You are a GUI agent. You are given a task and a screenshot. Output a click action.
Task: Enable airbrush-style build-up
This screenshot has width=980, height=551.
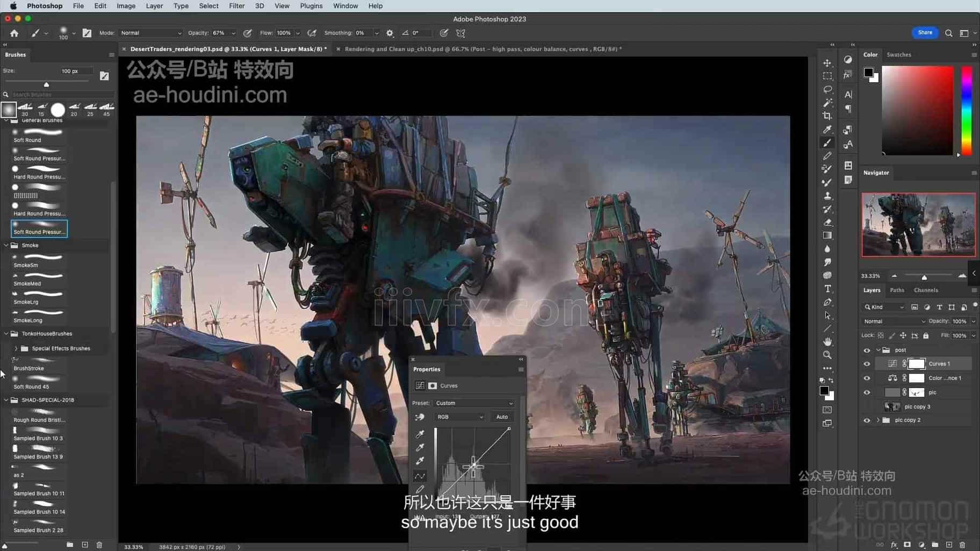point(312,33)
